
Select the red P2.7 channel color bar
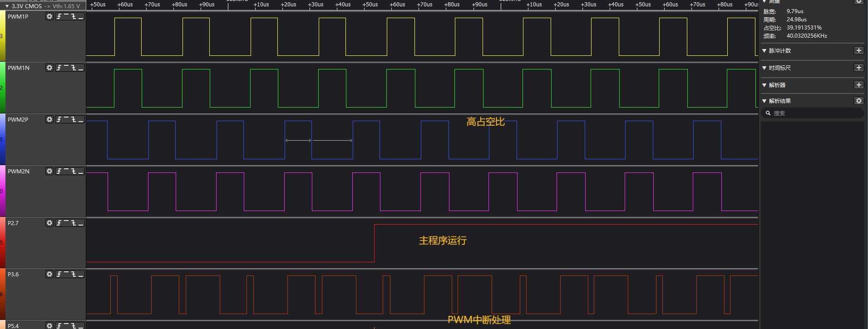click(x=2, y=243)
